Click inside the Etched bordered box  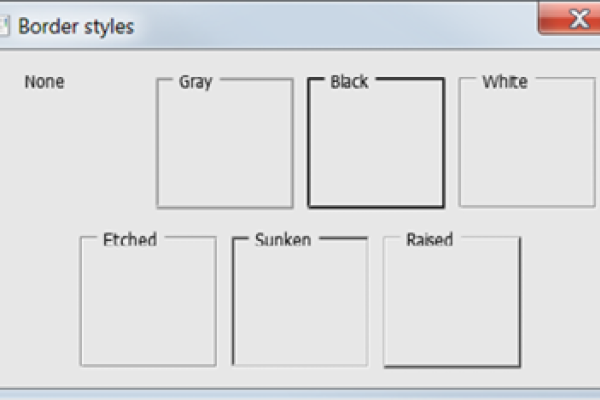pyautogui.click(x=148, y=306)
